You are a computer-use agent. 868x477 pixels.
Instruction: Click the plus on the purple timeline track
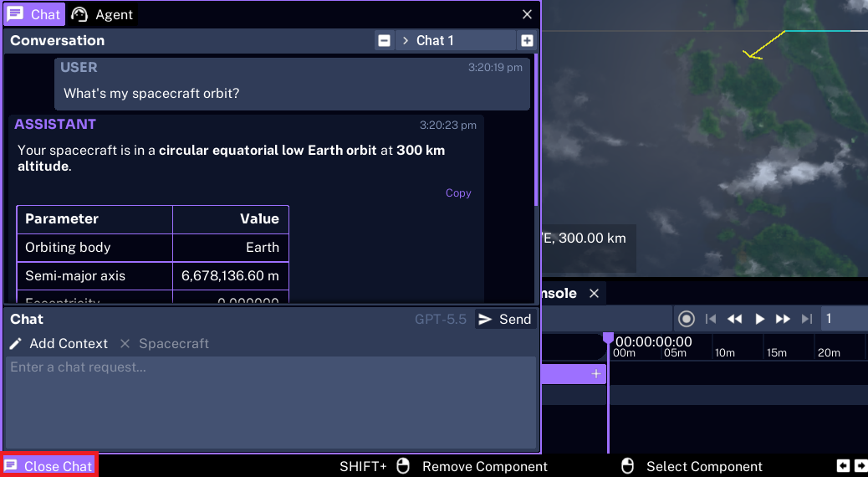[595, 374]
